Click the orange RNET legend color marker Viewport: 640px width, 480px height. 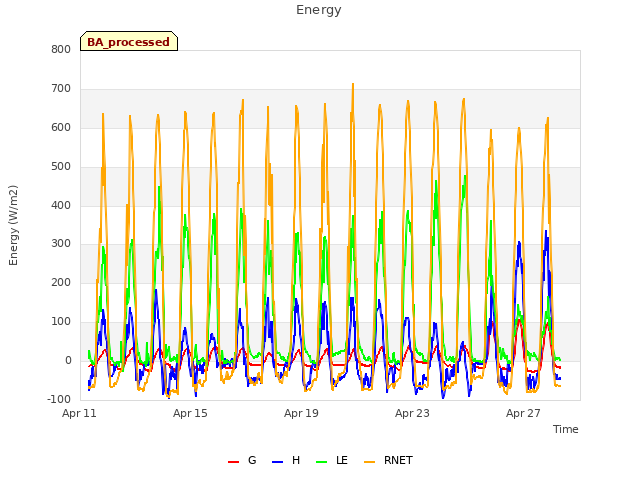(x=369, y=462)
